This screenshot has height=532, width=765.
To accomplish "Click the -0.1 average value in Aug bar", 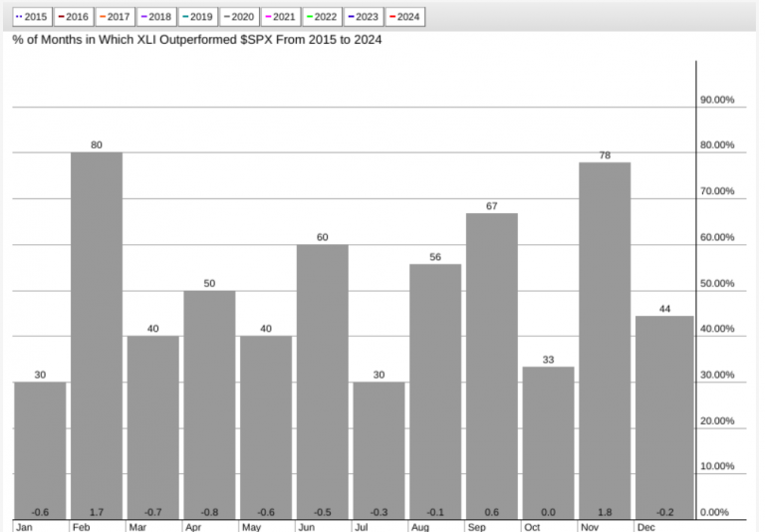I will tap(435, 512).
